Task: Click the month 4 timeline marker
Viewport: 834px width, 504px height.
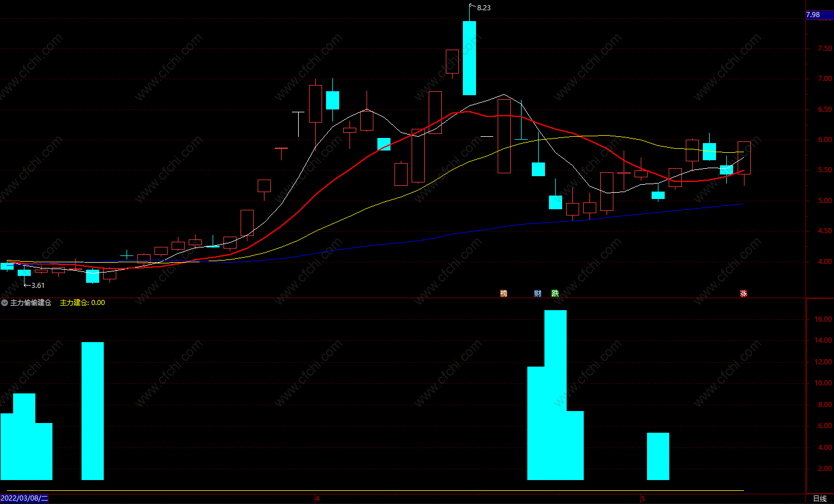Action: pyautogui.click(x=318, y=499)
